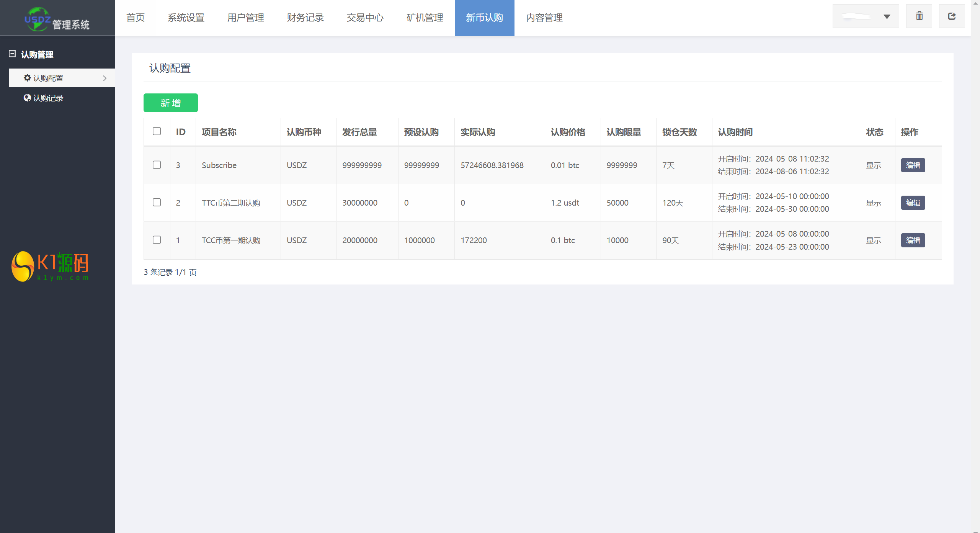Switch to 财务记录 top menu
Viewport: 980px width, 533px height.
[x=305, y=18]
